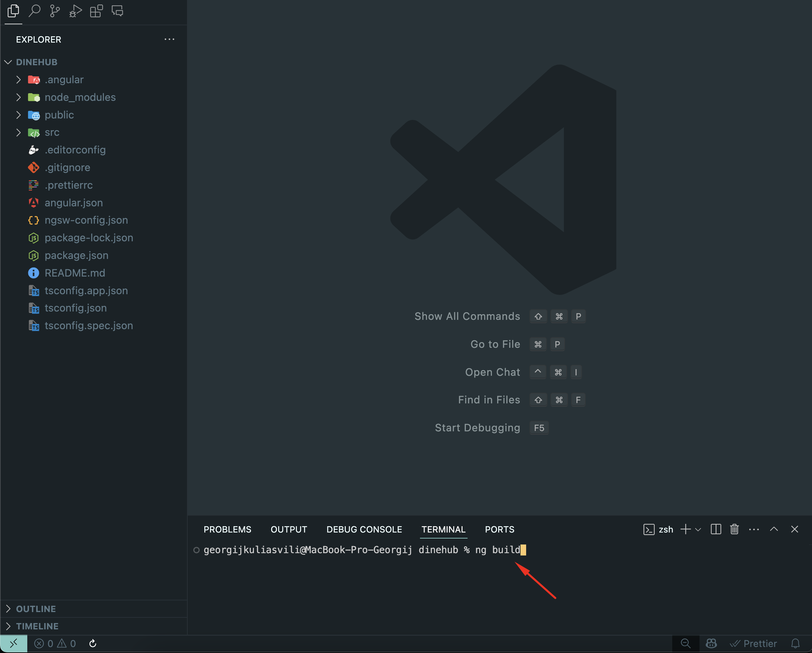Expand the node_modules folder

click(x=18, y=97)
